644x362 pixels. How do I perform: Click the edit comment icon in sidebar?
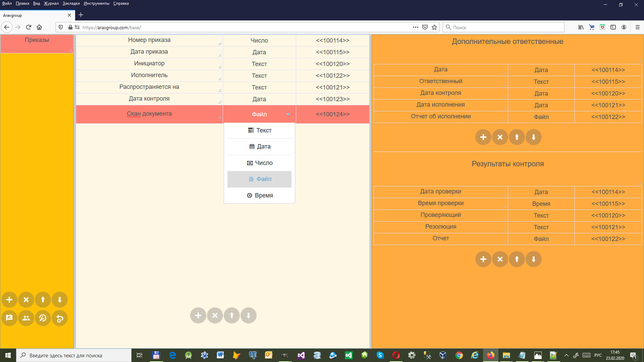[x=9, y=318]
